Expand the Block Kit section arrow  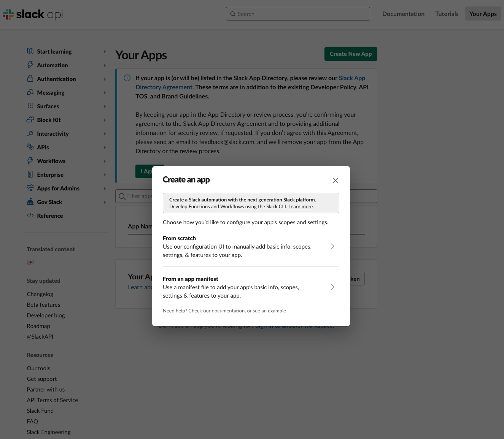click(x=105, y=120)
